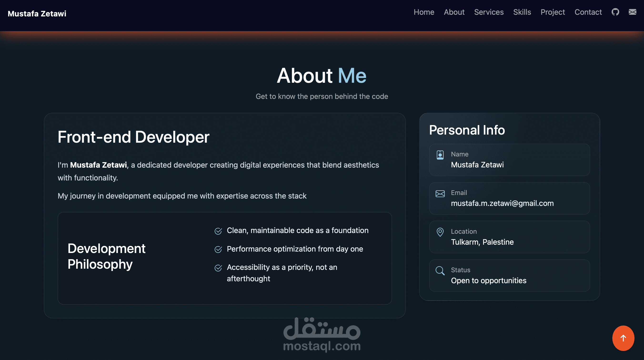The width and height of the screenshot is (644, 360).
Task: Go to the Home nav link
Action: [x=424, y=12]
